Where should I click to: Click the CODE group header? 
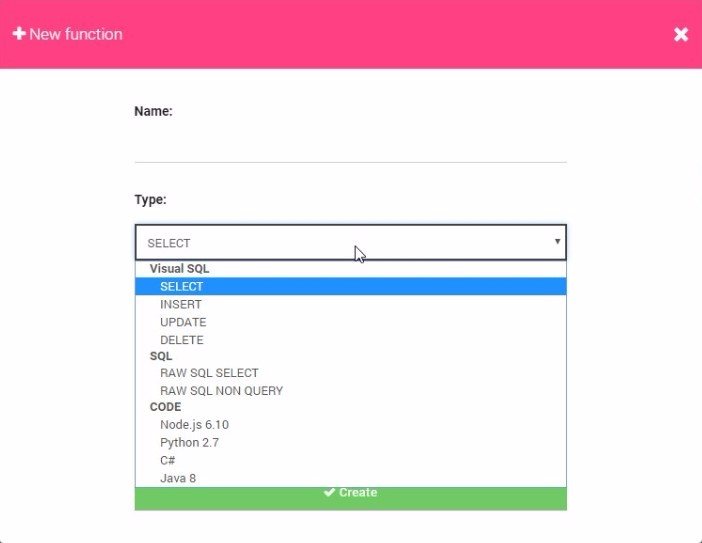165,407
